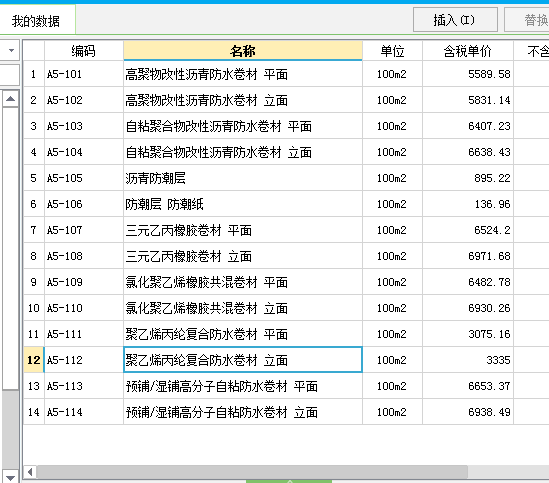Select 氯化聚乙烯橡胶共混卷材 立面 name cell
The width and height of the screenshot is (549, 483).
(x=243, y=308)
